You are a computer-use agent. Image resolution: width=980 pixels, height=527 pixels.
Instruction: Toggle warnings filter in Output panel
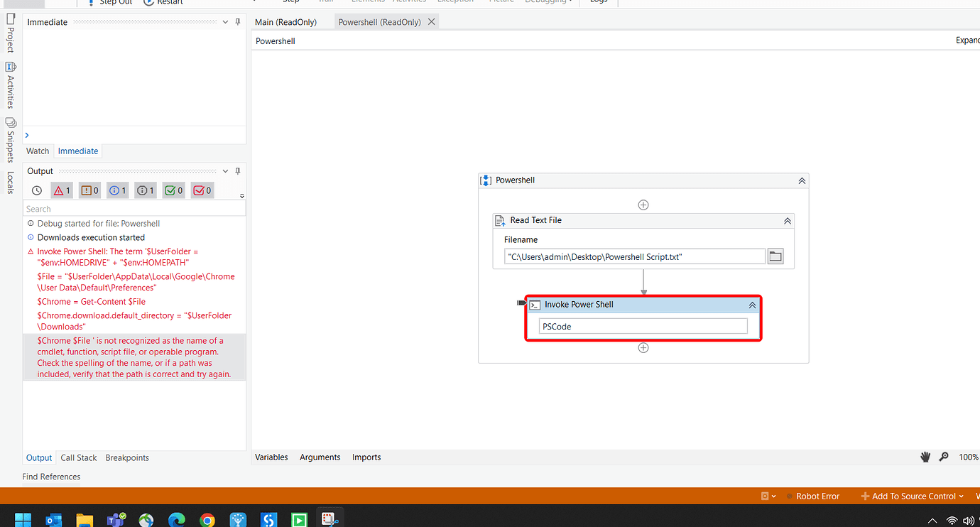tap(89, 190)
